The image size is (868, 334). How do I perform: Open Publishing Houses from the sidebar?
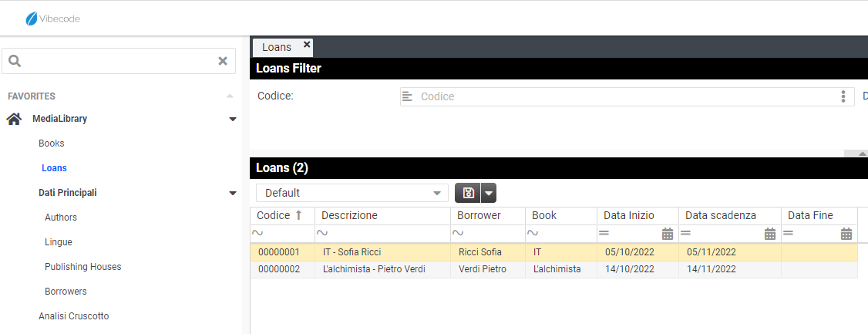pyautogui.click(x=83, y=267)
